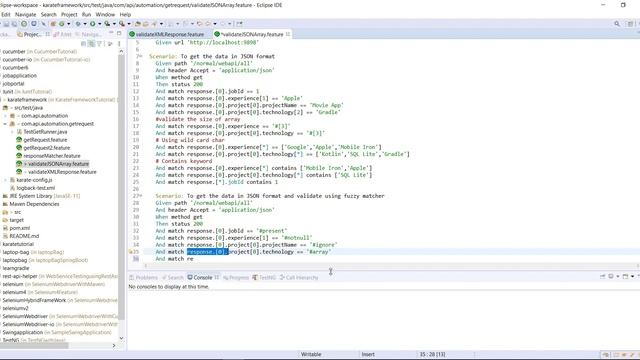Viewport: 640px width, 360px height.
Task: Click the Insert mode status entry
Action: coord(368,354)
